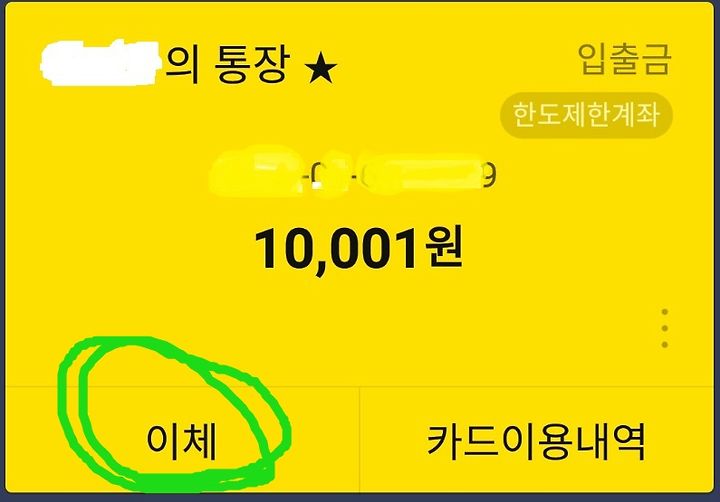
Task: Open the three-dot more options menu
Action: point(664,328)
